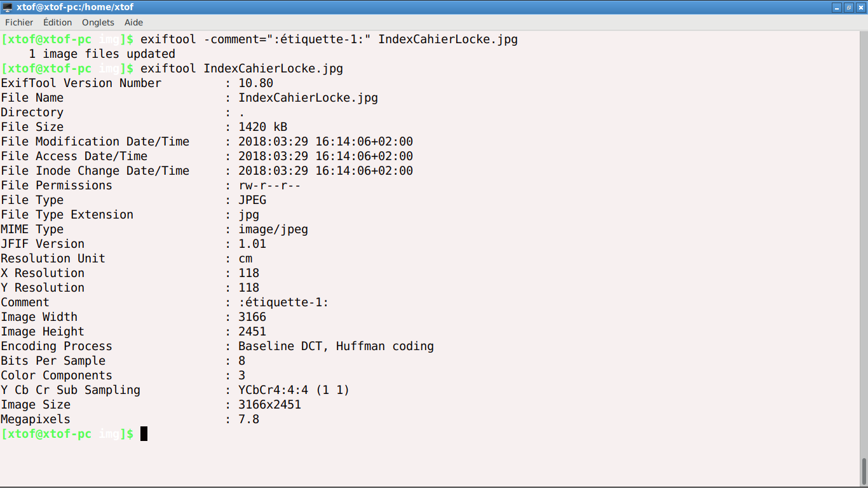Open the Fichier menu
Viewport: 868px width, 488px height.
tap(19, 22)
